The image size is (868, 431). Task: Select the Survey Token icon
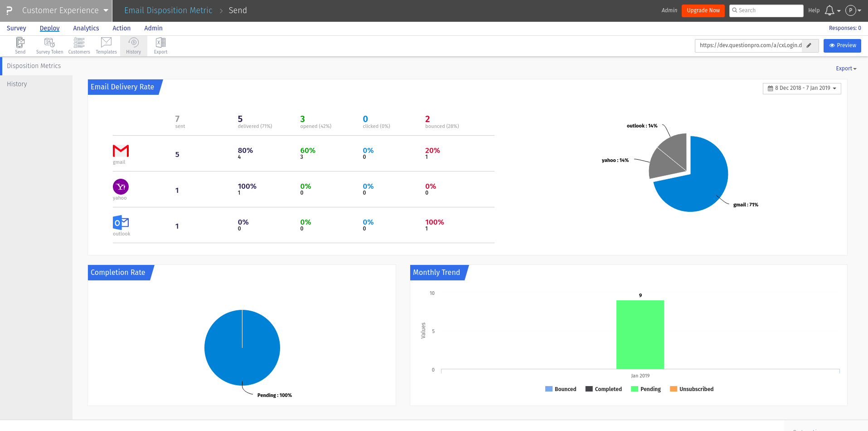tap(49, 45)
